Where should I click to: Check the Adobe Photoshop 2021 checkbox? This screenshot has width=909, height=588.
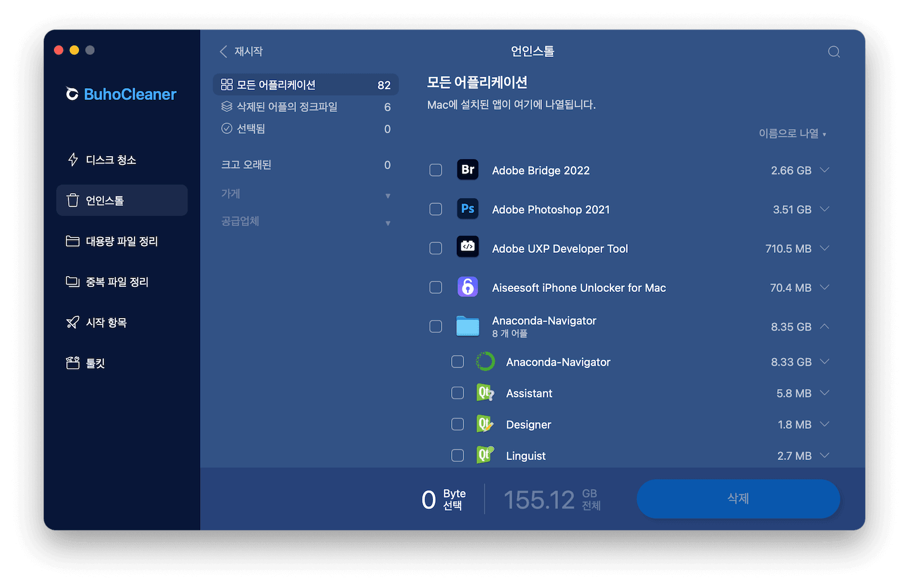[x=435, y=209]
